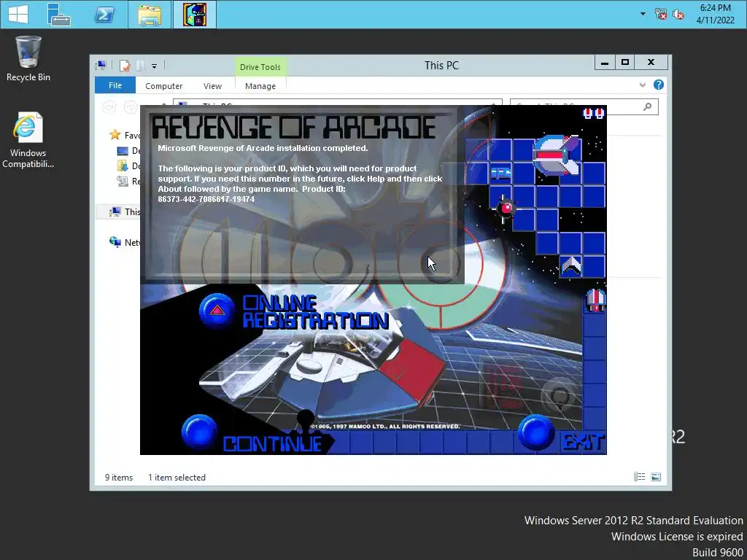The image size is (747, 560).
Task: Show hidden tray icons arrow
Action: (x=643, y=14)
